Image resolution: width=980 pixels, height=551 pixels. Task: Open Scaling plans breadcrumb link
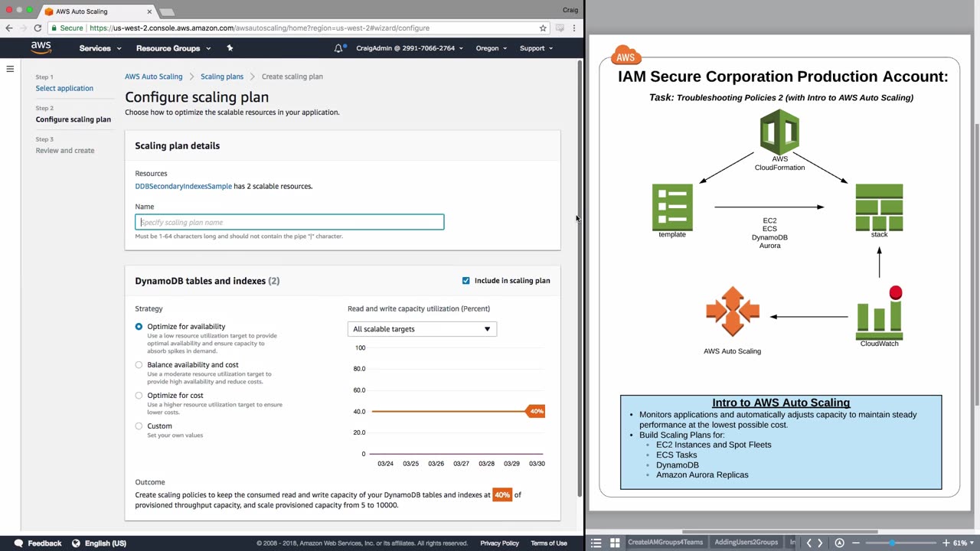tap(222, 77)
